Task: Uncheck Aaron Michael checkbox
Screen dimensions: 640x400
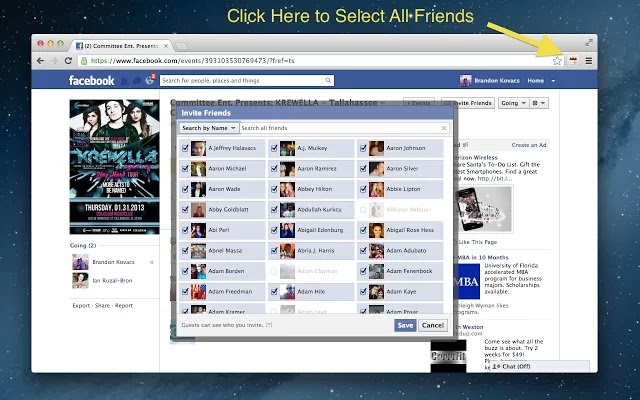Action: click(x=185, y=169)
